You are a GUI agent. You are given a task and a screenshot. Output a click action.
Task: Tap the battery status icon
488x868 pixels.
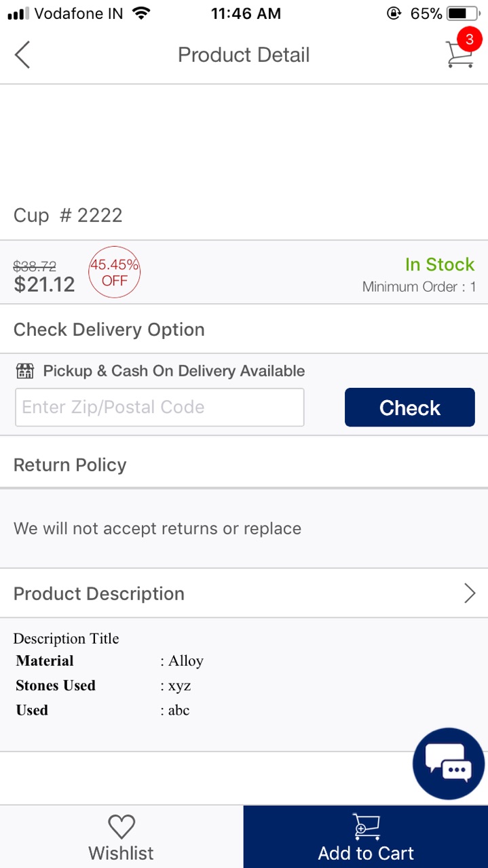(464, 13)
